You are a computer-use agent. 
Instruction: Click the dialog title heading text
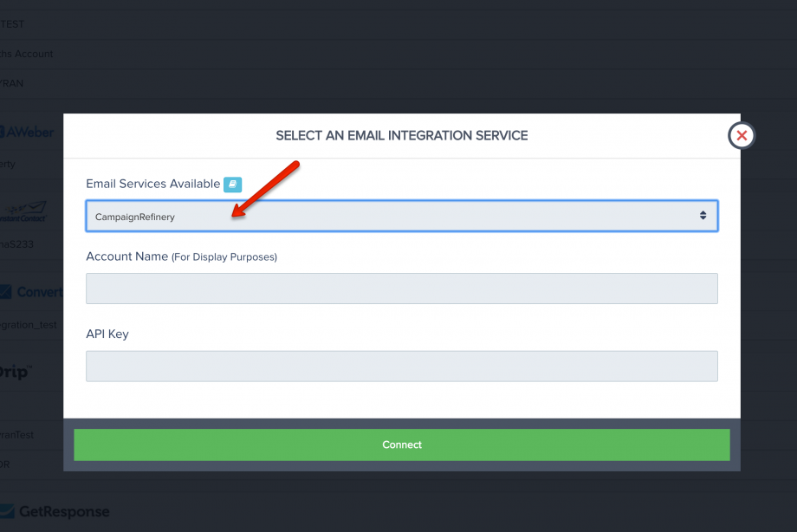(x=402, y=136)
